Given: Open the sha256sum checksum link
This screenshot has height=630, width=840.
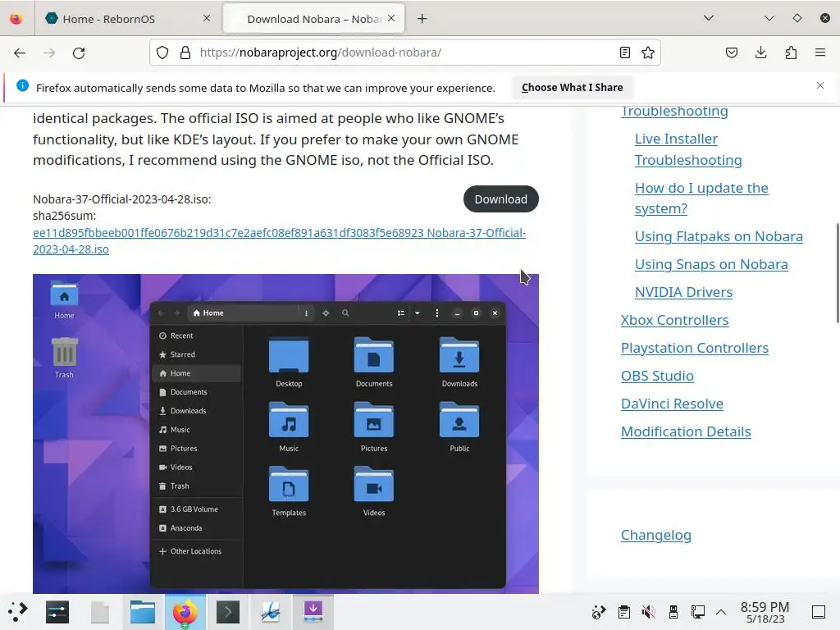Looking at the screenshot, I should click(x=279, y=241).
